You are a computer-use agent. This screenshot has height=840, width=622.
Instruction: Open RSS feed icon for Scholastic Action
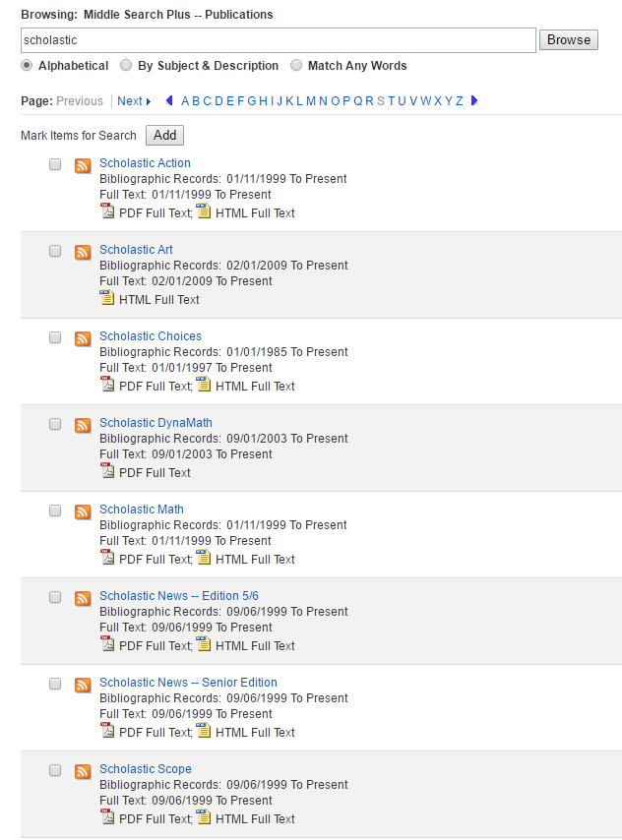coord(83,165)
